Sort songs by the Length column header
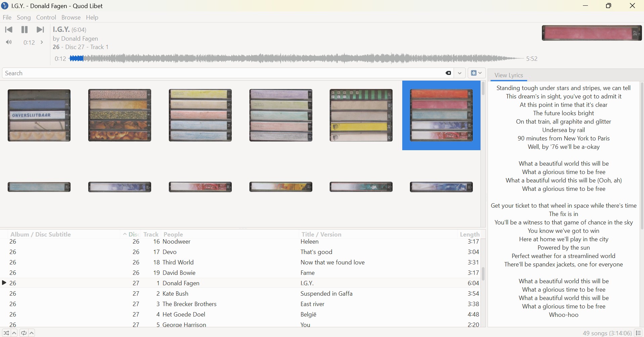Image resolution: width=644 pixels, height=337 pixels. pos(469,234)
